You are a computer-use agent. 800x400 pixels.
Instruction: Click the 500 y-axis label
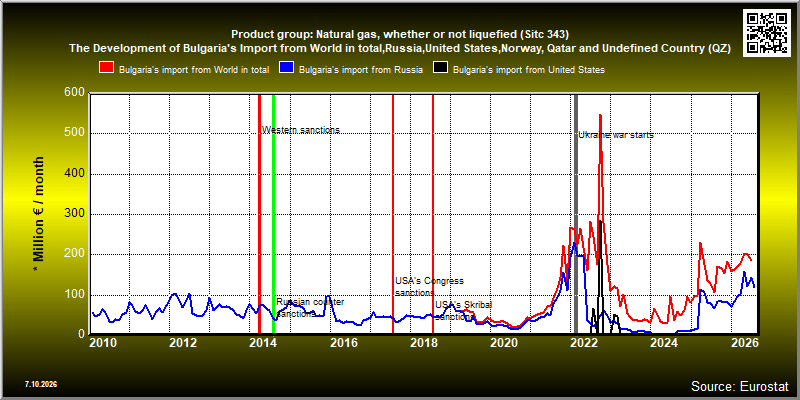[x=75, y=134]
